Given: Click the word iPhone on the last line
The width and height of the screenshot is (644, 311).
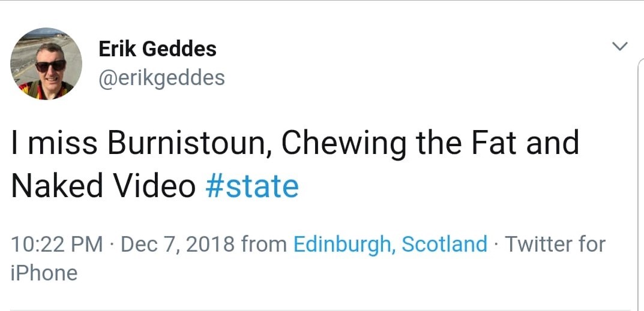Looking at the screenshot, I should [44, 273].
